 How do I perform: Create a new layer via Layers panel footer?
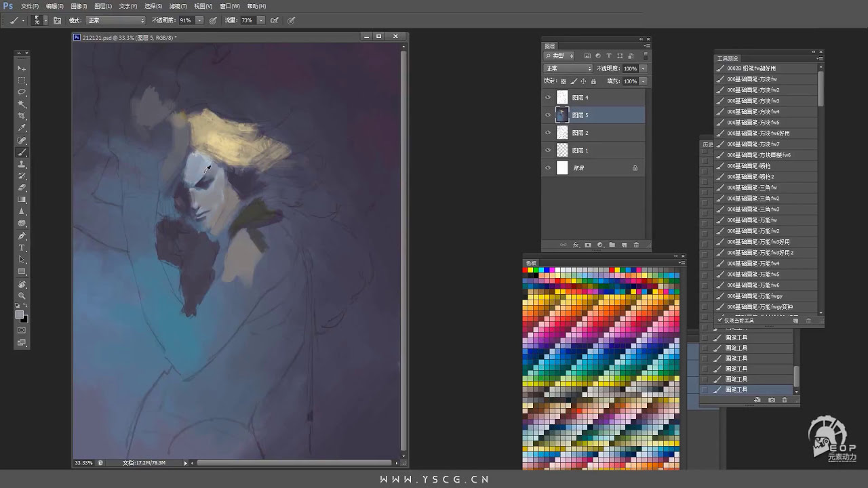(x=624, y=245)
